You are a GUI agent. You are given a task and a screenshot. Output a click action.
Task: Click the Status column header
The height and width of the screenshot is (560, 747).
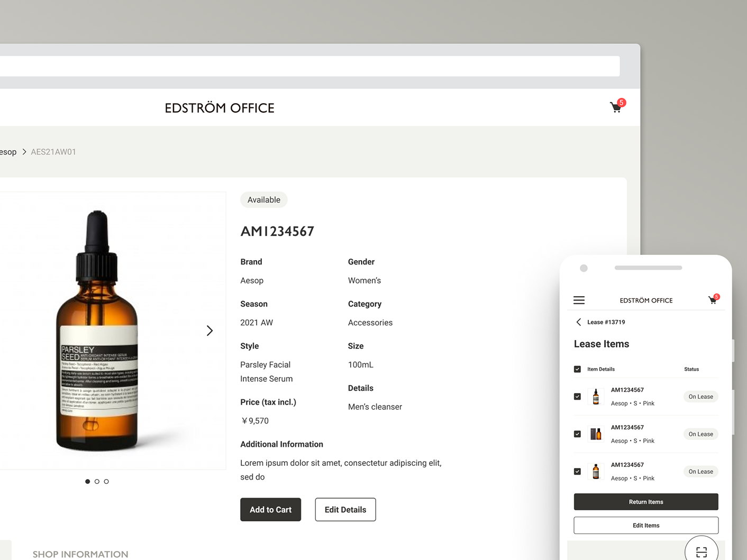click(x=691, y=369)
